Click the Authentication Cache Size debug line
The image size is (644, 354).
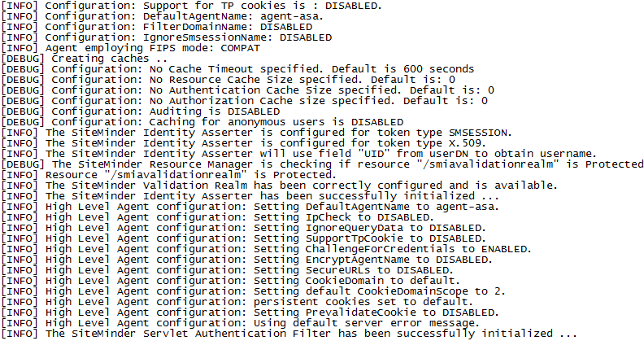248,90
